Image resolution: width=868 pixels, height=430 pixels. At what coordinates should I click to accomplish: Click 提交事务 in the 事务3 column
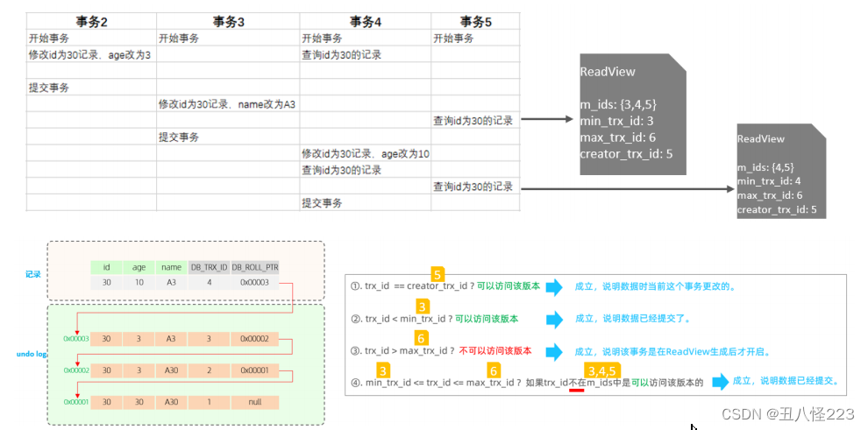tap(179, 137)
